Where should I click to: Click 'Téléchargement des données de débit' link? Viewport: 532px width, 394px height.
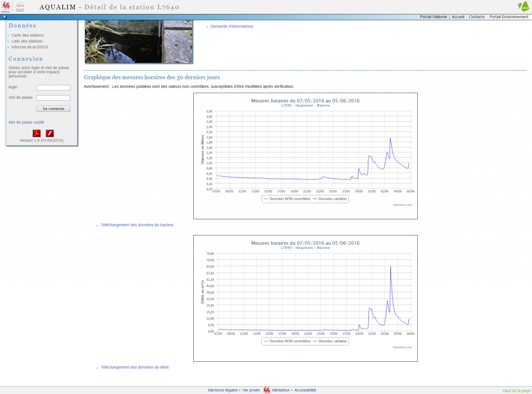[x=135, y=367]
